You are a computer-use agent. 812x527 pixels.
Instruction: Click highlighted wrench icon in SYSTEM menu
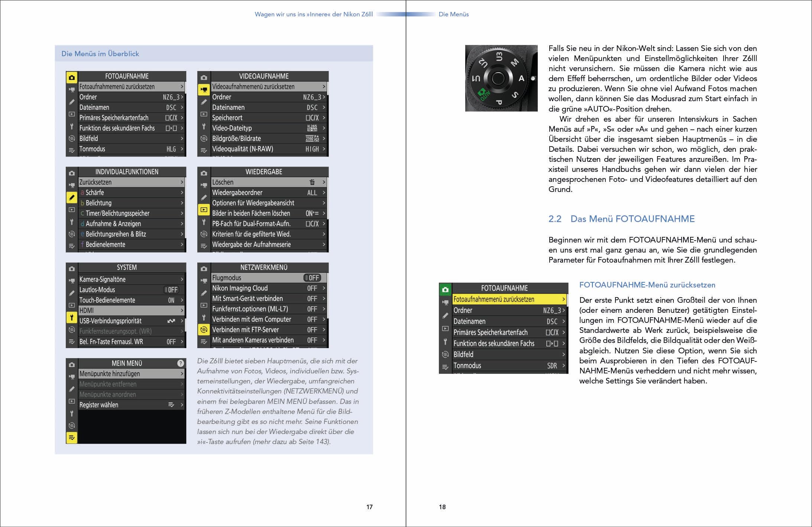tap(72, 317)
